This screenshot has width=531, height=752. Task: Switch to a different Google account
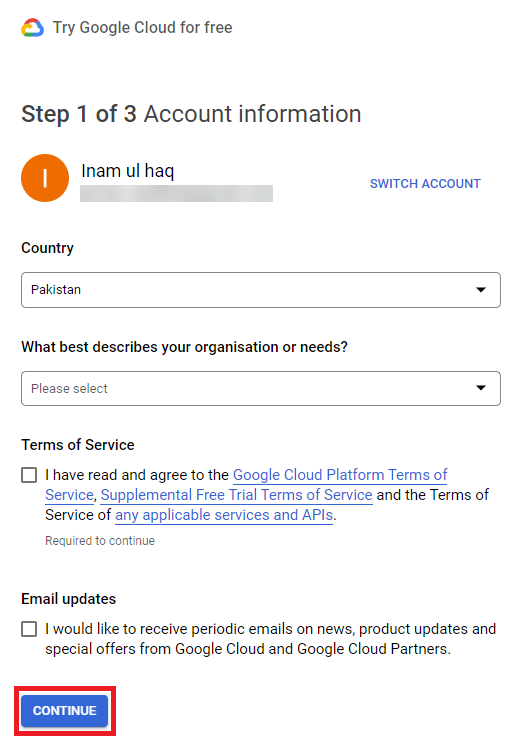[x=425, y=184]
